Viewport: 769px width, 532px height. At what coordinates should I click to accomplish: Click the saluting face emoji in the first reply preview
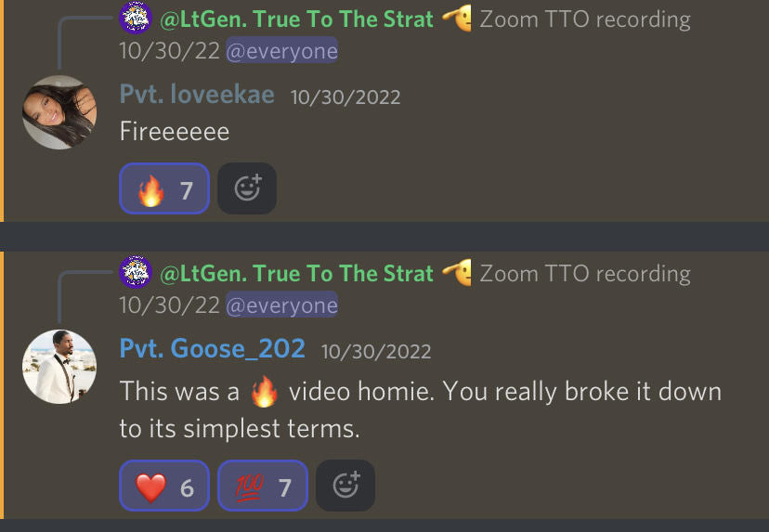click(x=457, y=19)
